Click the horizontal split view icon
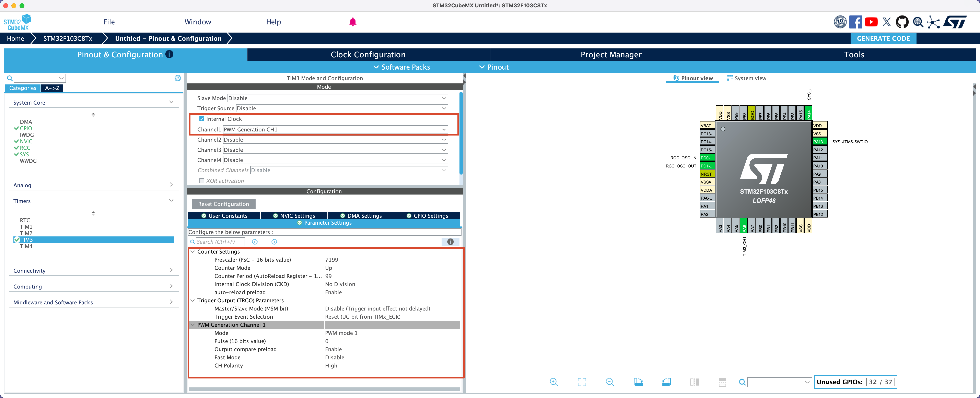Screen dimensions: 980x398 [722, 382]
